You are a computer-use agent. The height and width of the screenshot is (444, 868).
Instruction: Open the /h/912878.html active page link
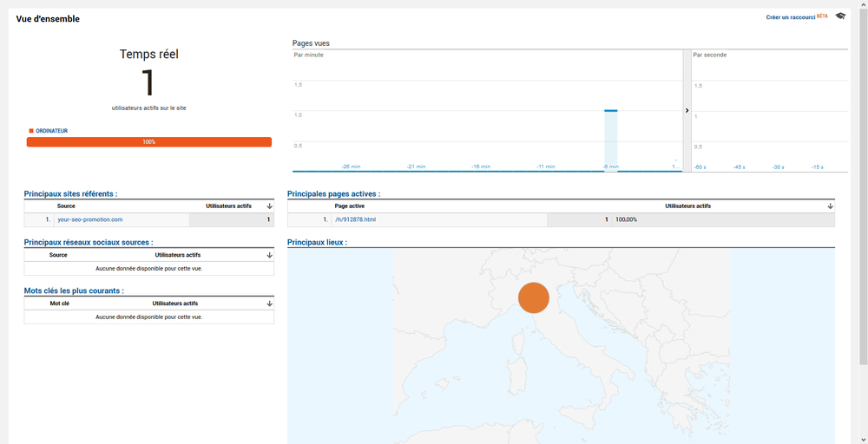(x=355, y=219)
